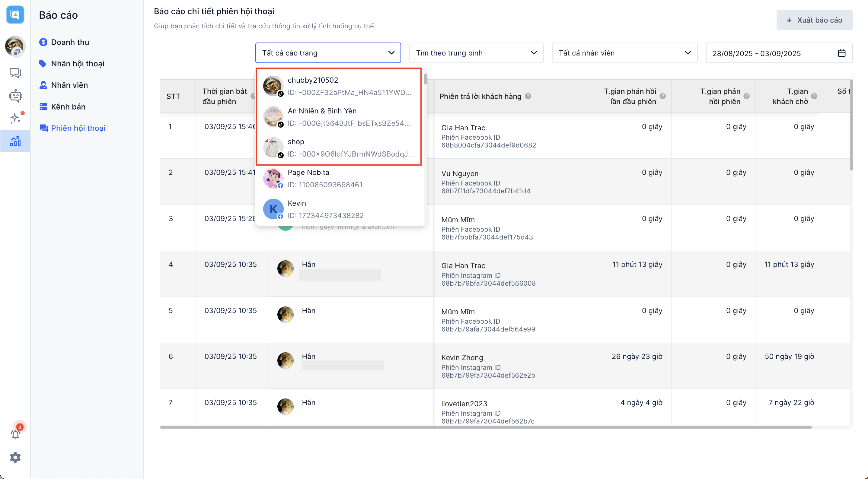Open settings gear icon
This screenshot has height=479, width=868.
tap(15, 458)
